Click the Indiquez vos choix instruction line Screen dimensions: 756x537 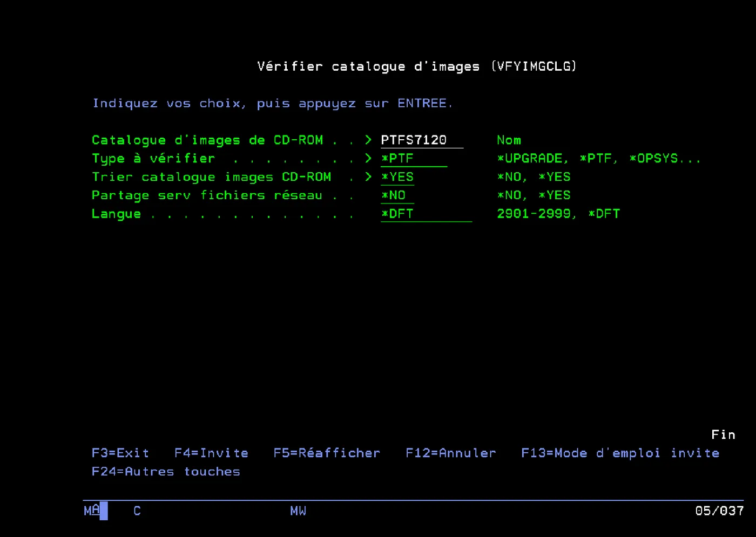coord(273,104)
